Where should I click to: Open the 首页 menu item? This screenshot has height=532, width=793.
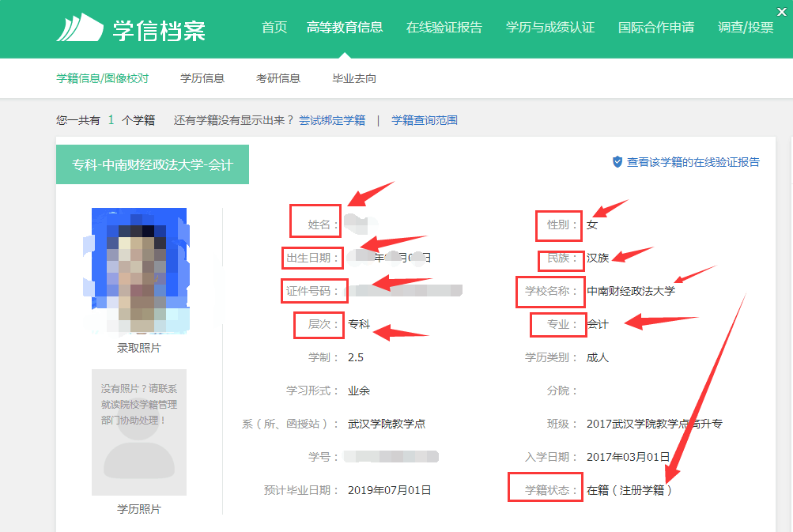point(274,28)
